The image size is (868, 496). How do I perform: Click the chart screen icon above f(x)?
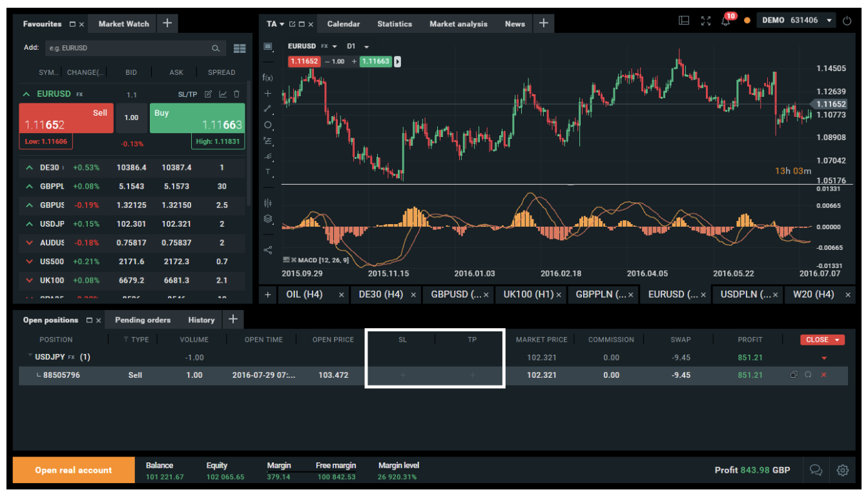pyautogui.click(x=268, y=46)
